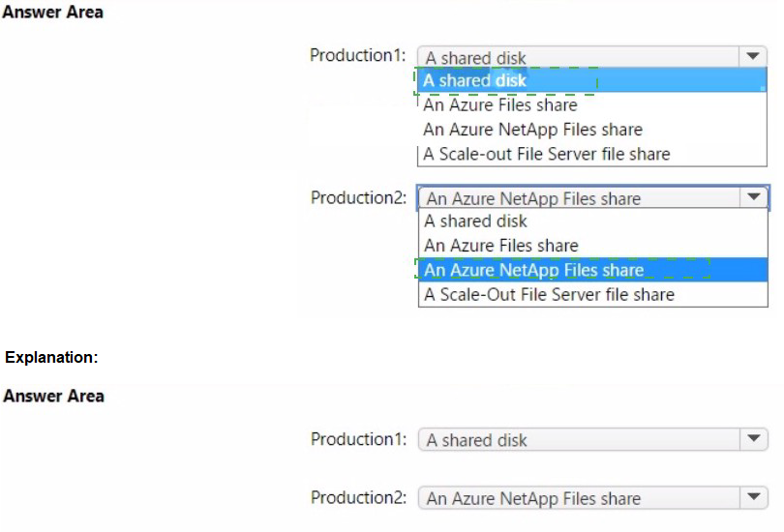Click Production1 combo box text in the Explanation section
This screenshot has height=532, width=784.
[x=477, y=440]
